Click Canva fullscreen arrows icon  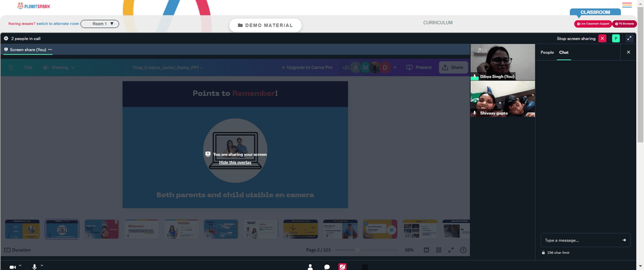tap(451, 250)
